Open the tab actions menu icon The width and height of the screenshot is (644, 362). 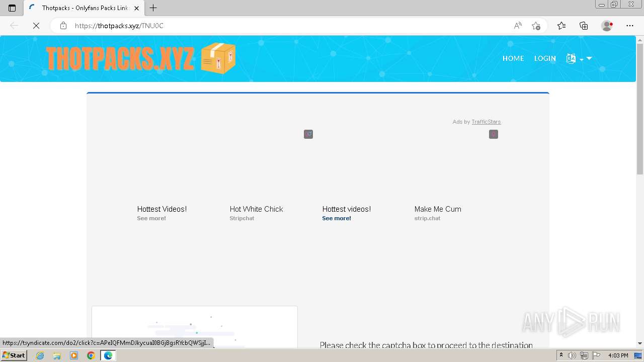coord(12,8)
